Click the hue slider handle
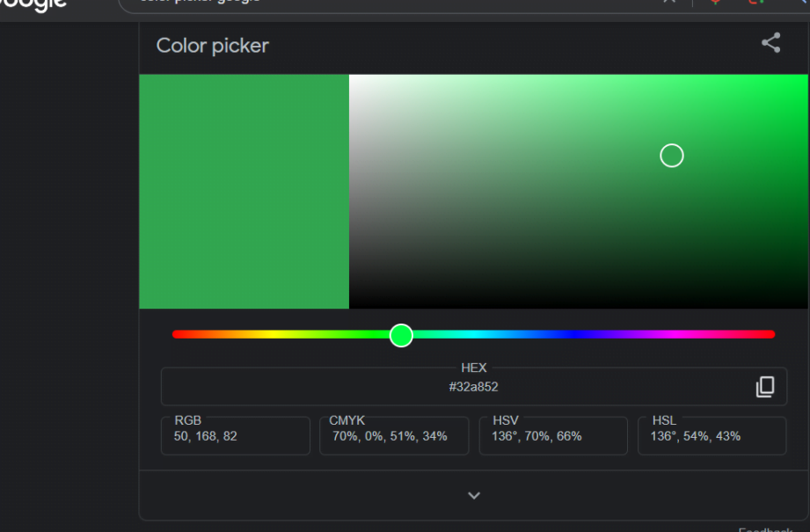 401,335
